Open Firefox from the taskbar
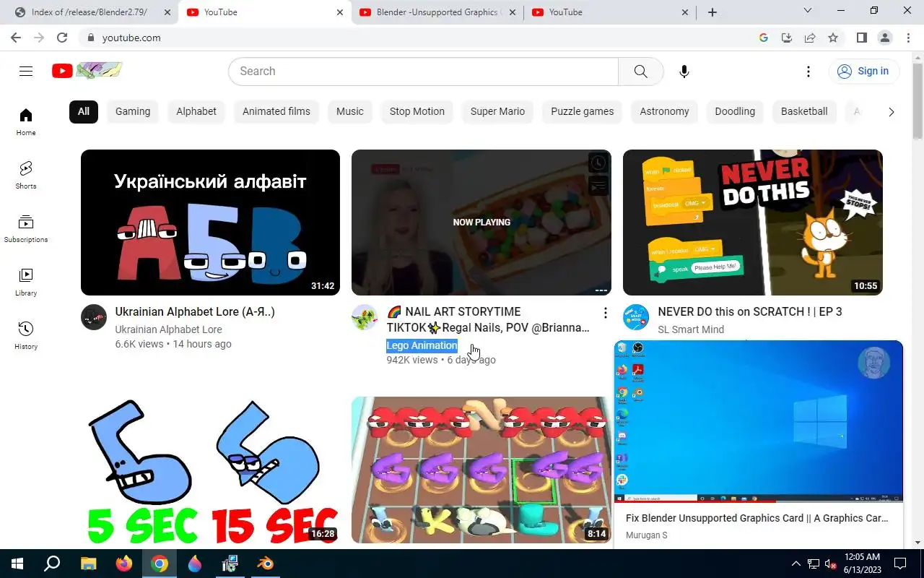 [x=124, y=564]
